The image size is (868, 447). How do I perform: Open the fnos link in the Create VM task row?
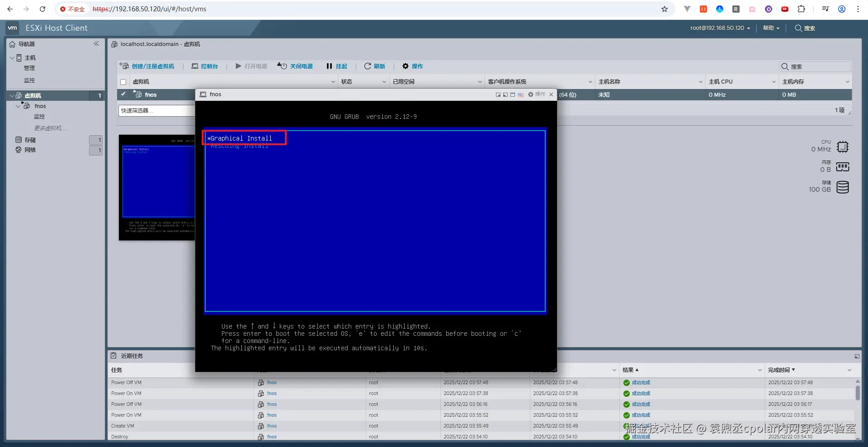click(x=272, y=426)
